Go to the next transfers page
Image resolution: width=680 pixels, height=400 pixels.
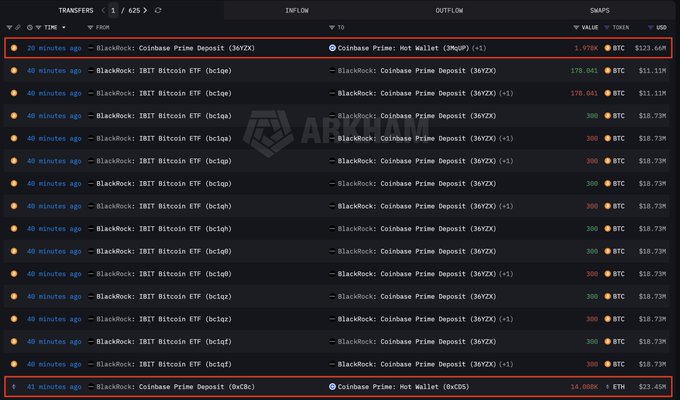coord(145,10)
